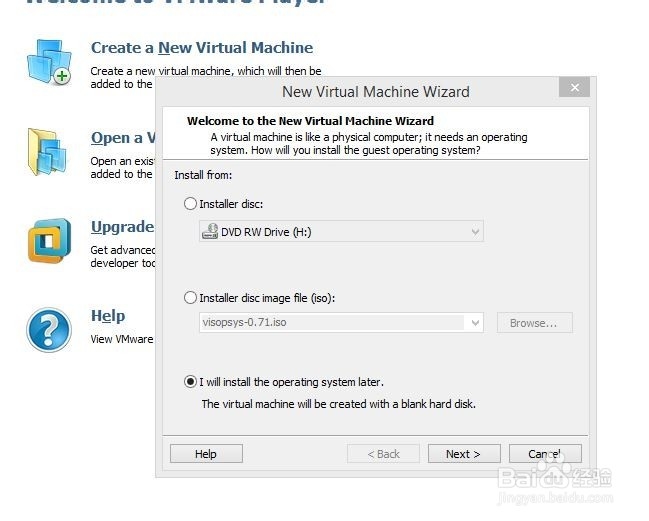Click the blue question mark Help icon

point(49,330)
